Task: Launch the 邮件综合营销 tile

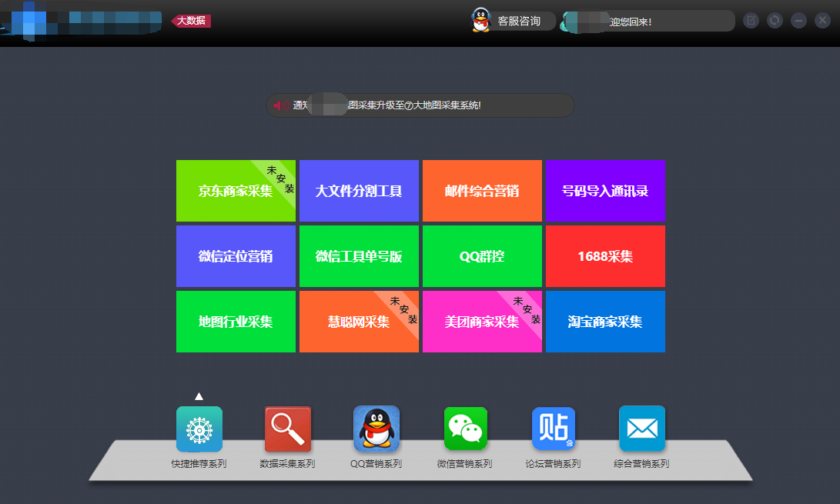Action: coord(482,191)
